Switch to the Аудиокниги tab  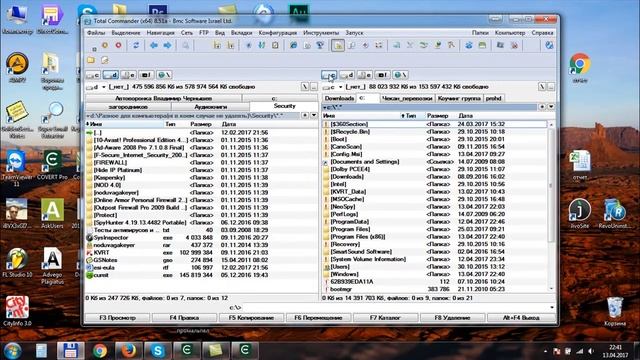coord(210,107)
